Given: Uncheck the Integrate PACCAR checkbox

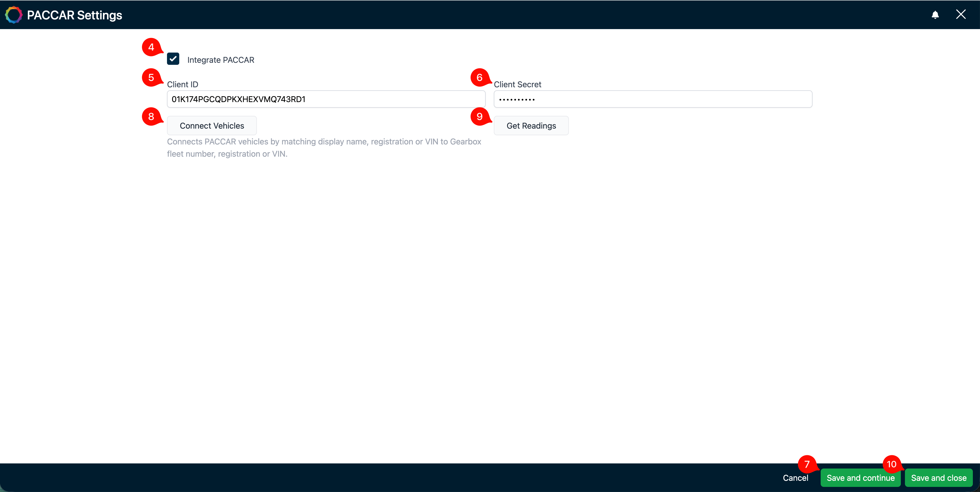Looking at the screenshot, I should [173, 59].
